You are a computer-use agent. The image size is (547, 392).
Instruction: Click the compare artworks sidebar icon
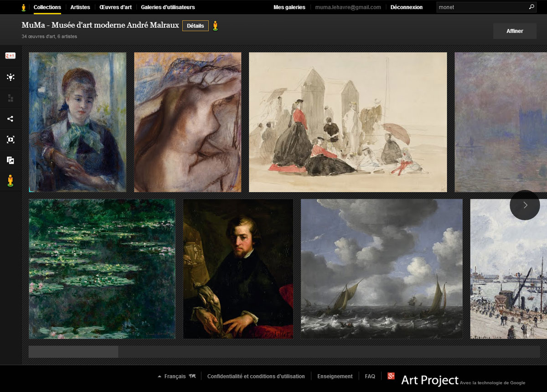tap(10, 160)
